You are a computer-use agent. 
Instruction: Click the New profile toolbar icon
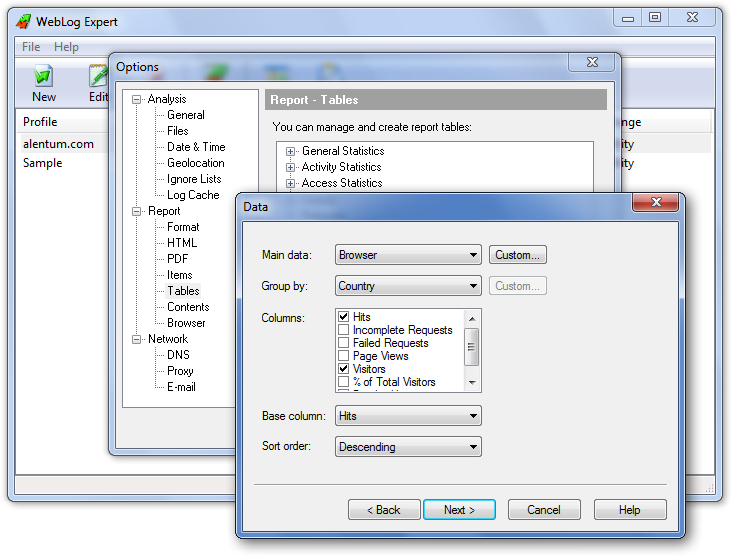pos(43,76)
